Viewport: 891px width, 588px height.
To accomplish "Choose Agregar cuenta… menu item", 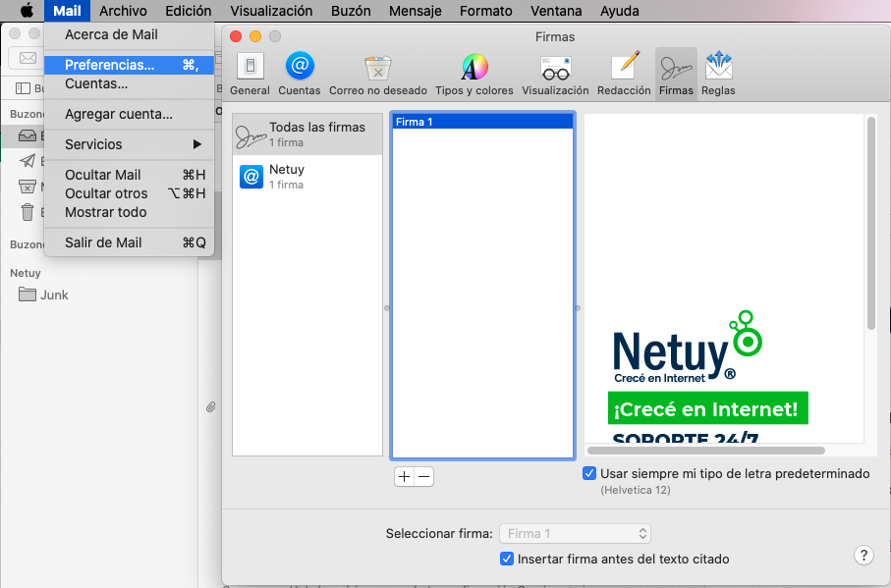I will [x=129, y=114].
